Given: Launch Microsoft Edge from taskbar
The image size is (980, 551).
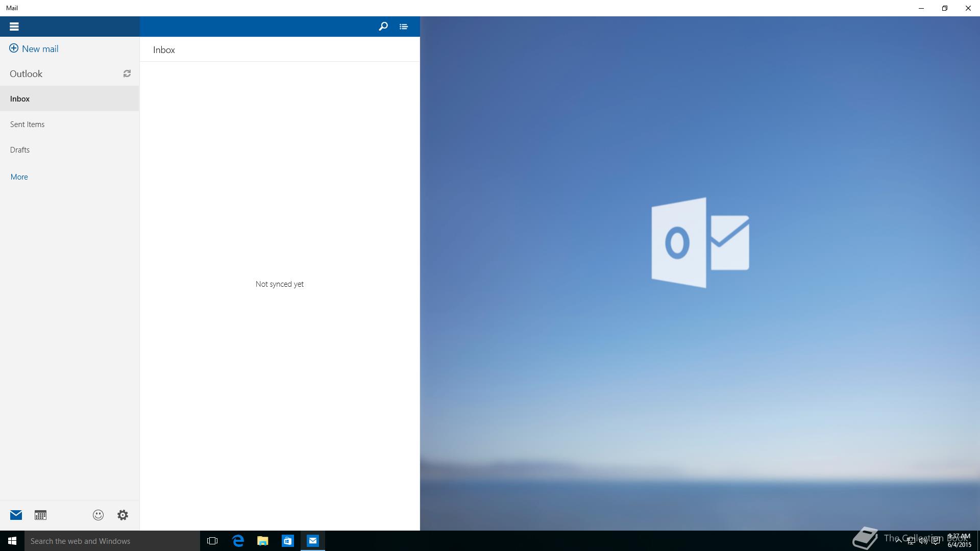Looking at the screenshot, I should coord(238,541).
